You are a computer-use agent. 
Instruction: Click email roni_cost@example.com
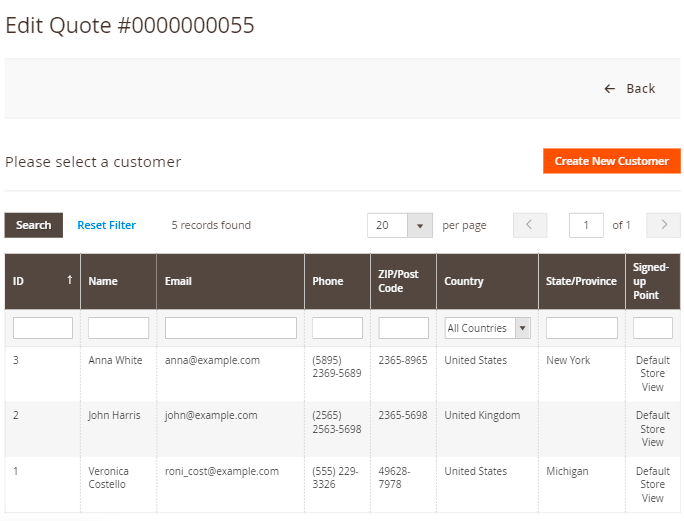[222, 471]
